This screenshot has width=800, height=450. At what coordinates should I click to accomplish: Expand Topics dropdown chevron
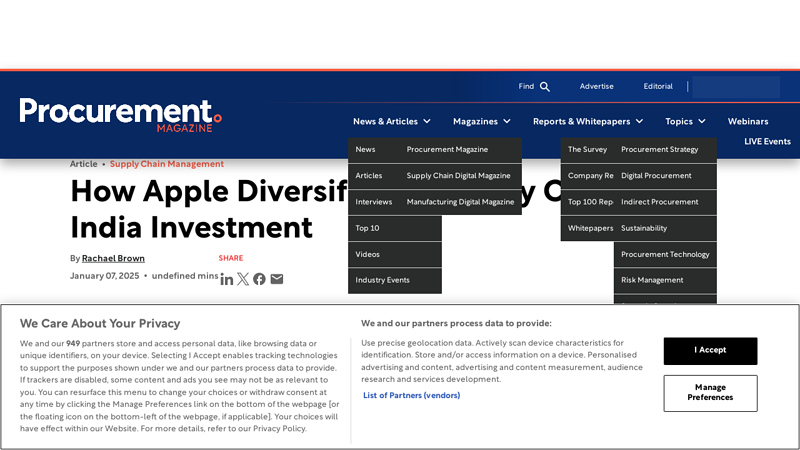(x=702, y=121)
